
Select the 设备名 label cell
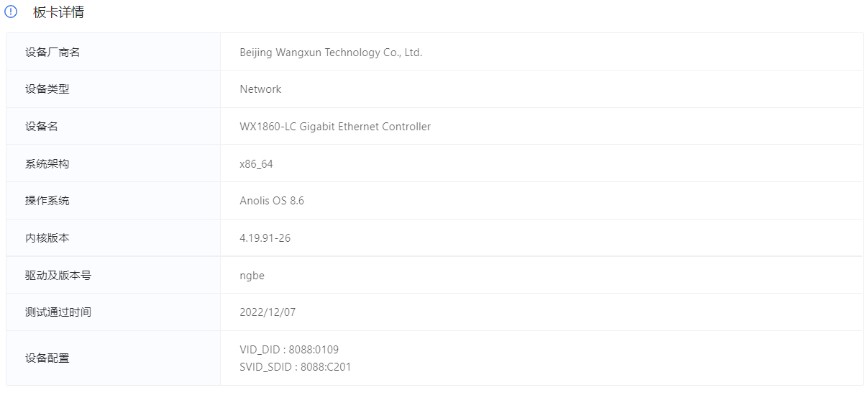tap(114, 127)
